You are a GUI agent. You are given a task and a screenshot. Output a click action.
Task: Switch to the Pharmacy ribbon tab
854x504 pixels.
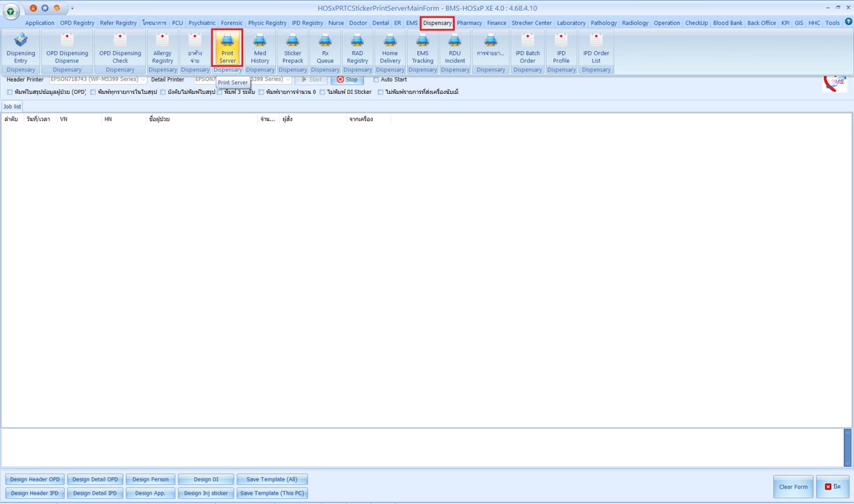(469, 23)
